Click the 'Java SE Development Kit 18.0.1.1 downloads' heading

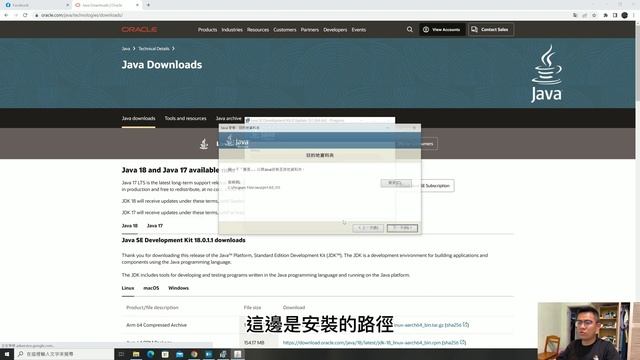coord(183,240)
